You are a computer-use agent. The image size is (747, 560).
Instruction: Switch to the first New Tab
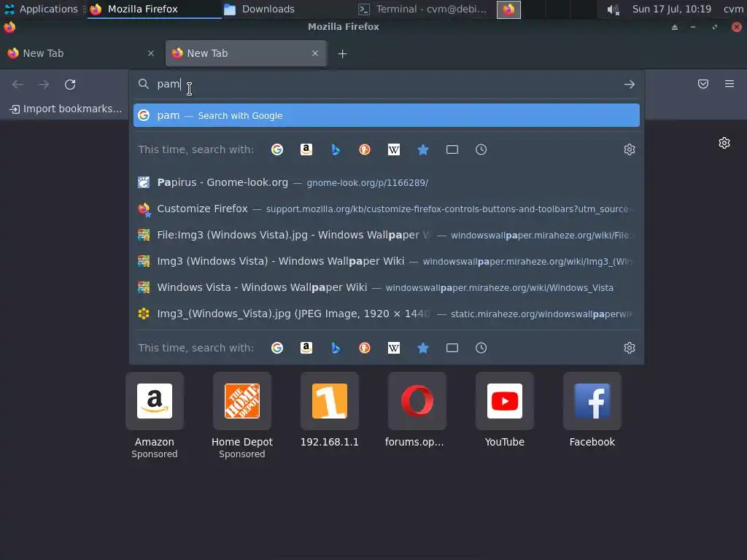(x=81, y=53)
